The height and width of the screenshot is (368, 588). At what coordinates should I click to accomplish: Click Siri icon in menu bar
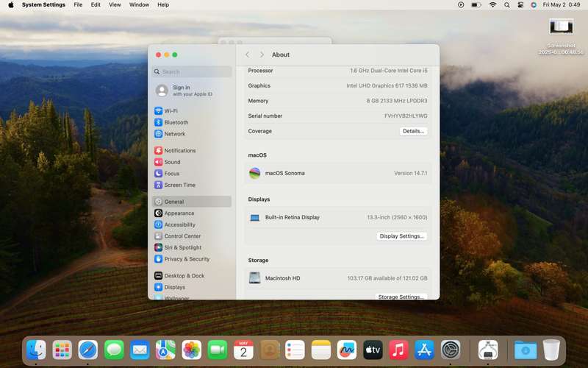pyautogui.click(x=534, y=5)
